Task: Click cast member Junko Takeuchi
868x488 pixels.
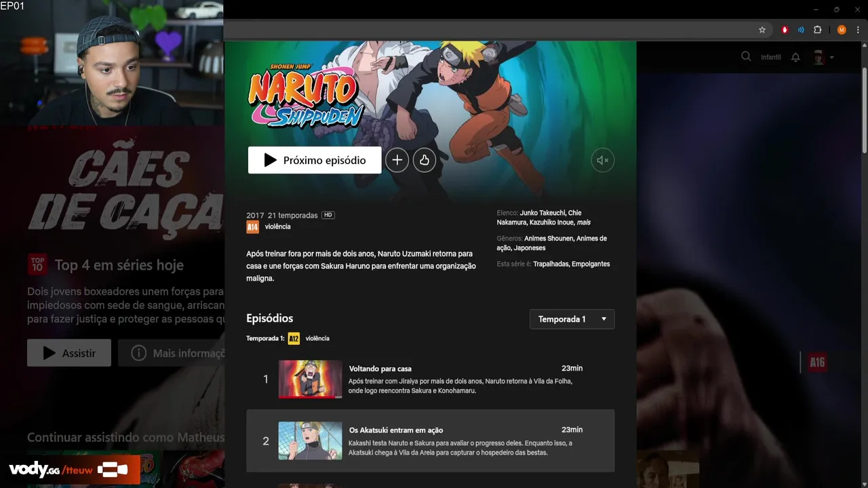Action: 542,213
